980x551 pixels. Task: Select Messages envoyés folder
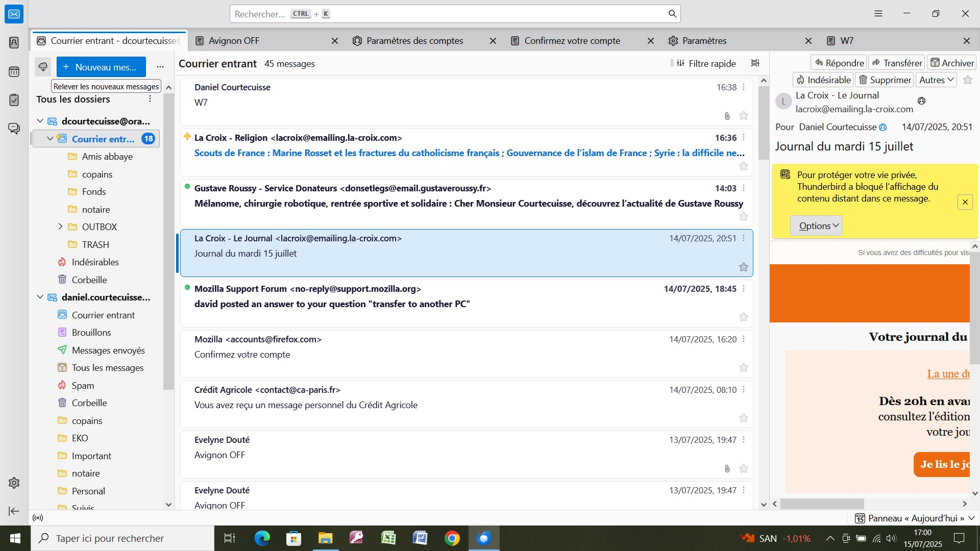tap(108, 350)
